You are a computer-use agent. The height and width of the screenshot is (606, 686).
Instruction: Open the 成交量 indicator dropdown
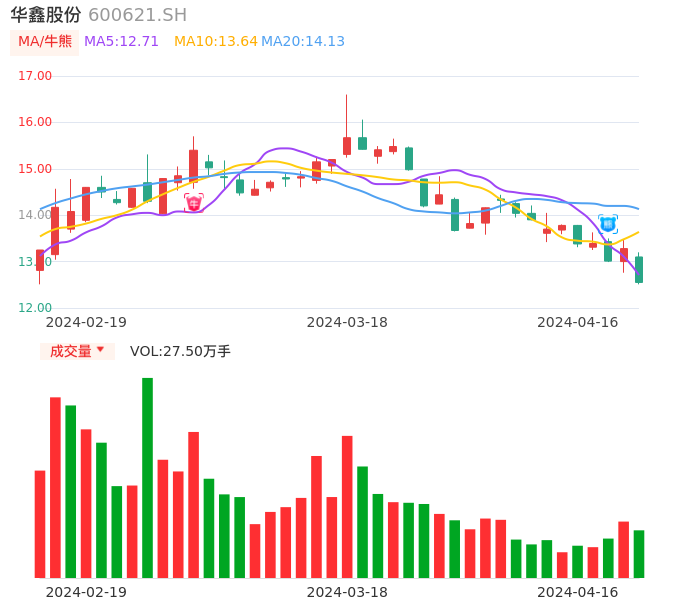77,351
